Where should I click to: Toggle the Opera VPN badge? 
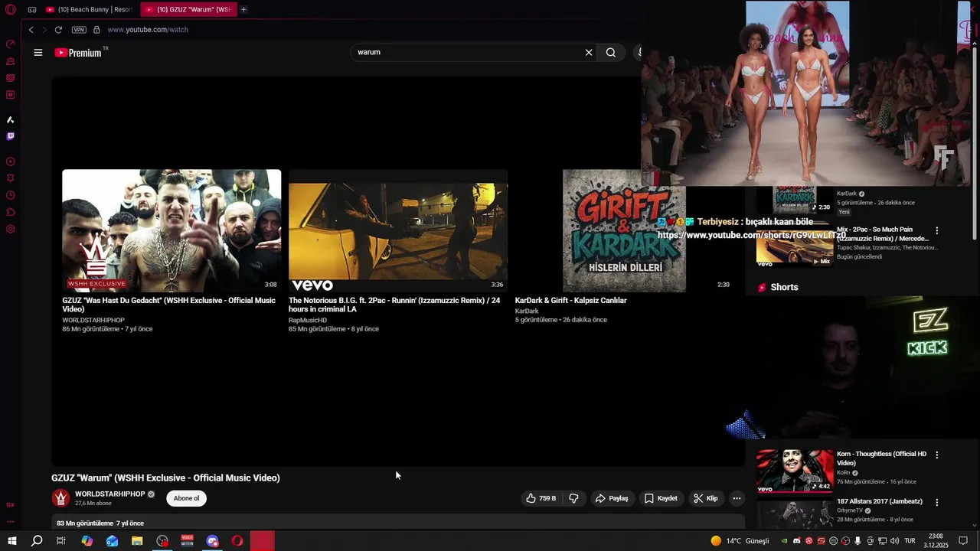pos(79,30)
